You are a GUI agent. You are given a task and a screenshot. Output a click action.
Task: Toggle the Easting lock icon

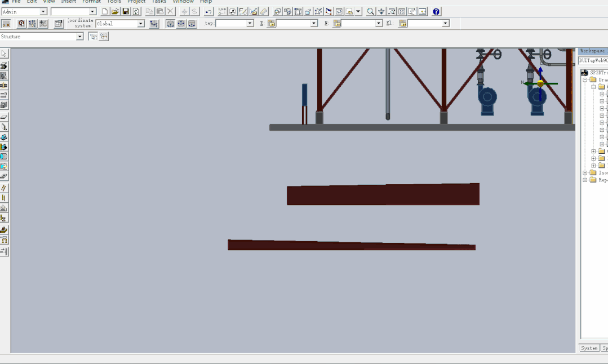[x=271, y=24]
